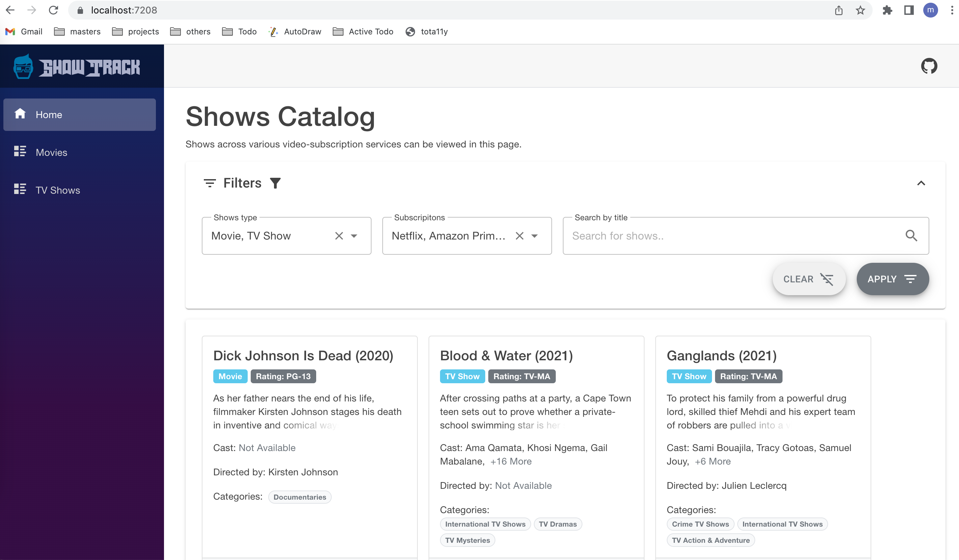
Task: Click the Netflix, Amazon Prime combo box
Action: point(467,236)
